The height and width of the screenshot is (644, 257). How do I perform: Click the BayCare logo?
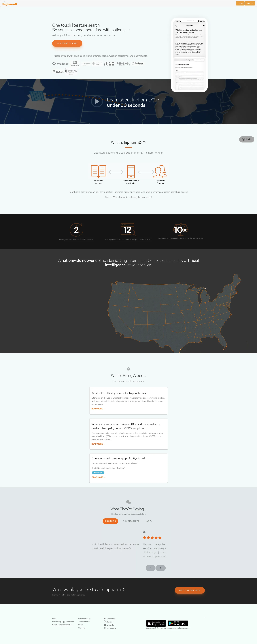(x=58, y=72)
